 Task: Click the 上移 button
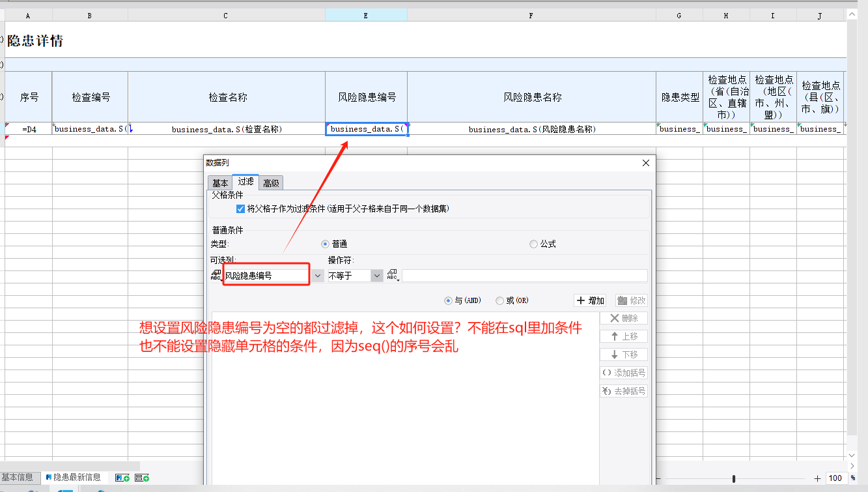click(624, 336)
